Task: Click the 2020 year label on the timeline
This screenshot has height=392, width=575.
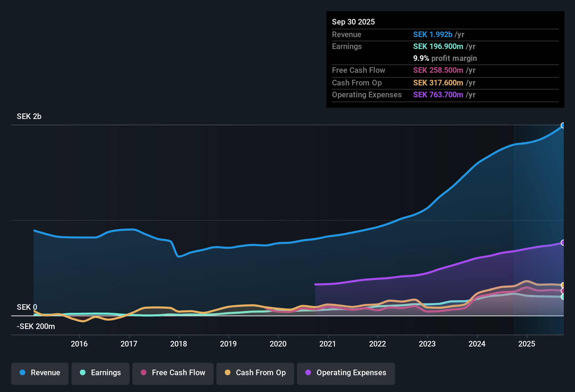Action: (278, 344)
